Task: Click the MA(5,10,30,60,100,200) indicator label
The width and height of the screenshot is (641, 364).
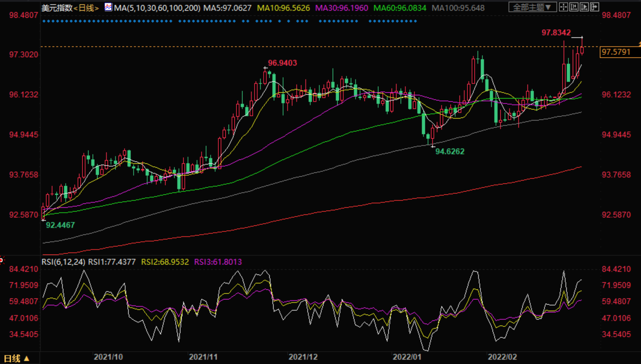Action: (157, 8)
